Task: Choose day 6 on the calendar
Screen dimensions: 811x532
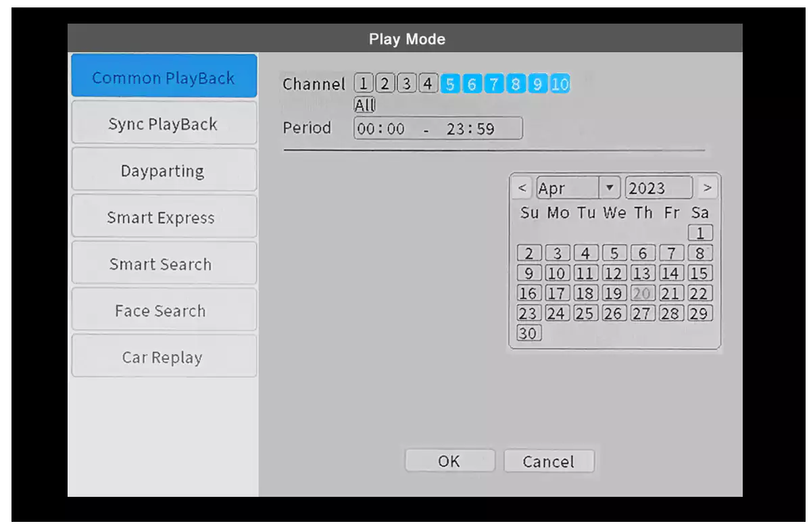Action: pyautogui.click(x=643, y=253)
